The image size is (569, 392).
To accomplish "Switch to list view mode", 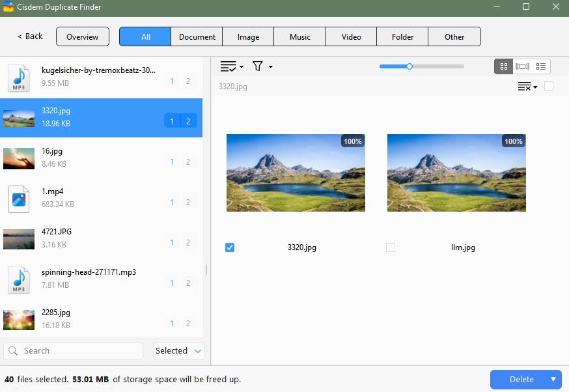I will [541, 66].
